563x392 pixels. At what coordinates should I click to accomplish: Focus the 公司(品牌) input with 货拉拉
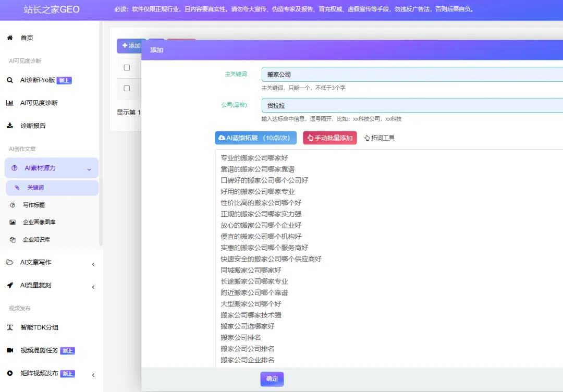tap(412, 105)
